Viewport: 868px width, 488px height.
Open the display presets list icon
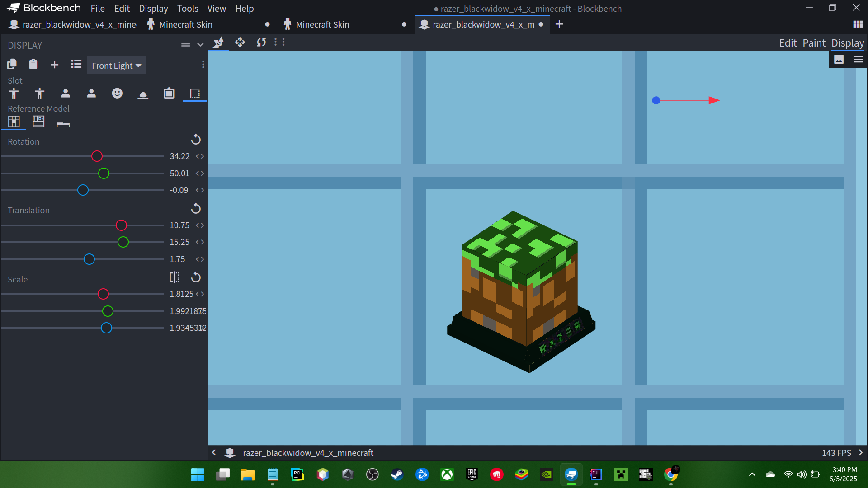[x=76, y=65]
